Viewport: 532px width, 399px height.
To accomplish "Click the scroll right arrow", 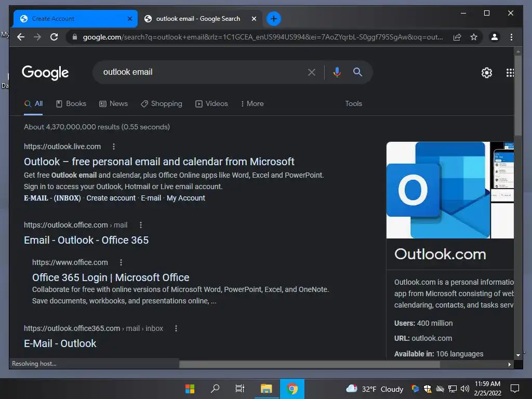I will [x=509, y=364].
